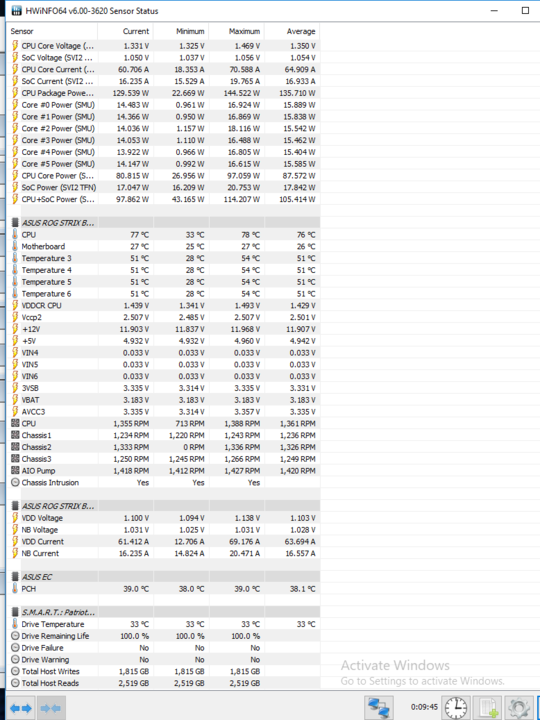Screen dimensions: 540x720
Task: Click the blue expand columns arrows icon
Action: [x=21, y=708]
